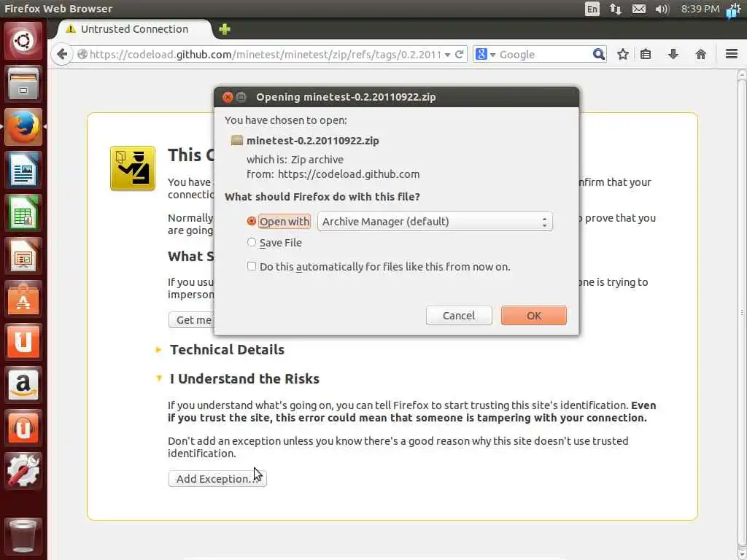Open the network connection indicator
The image size is (747, 560).
click(616, 9)
